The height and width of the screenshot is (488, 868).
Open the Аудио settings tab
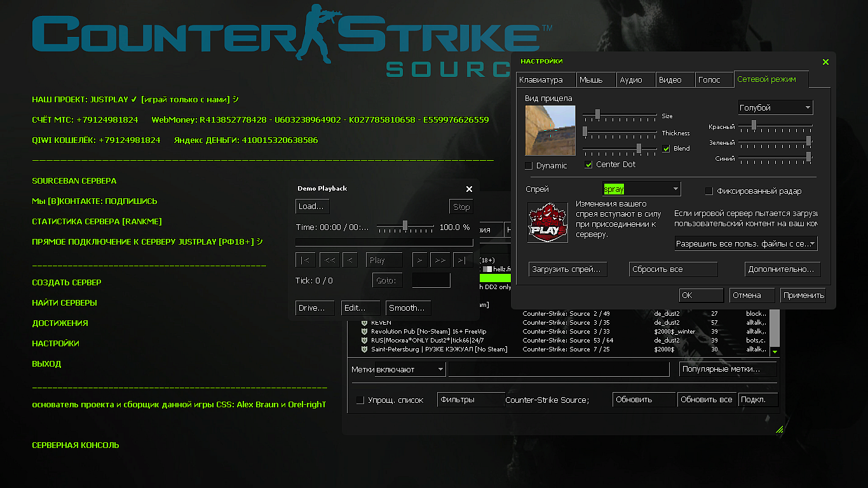(x=636, y=79)
